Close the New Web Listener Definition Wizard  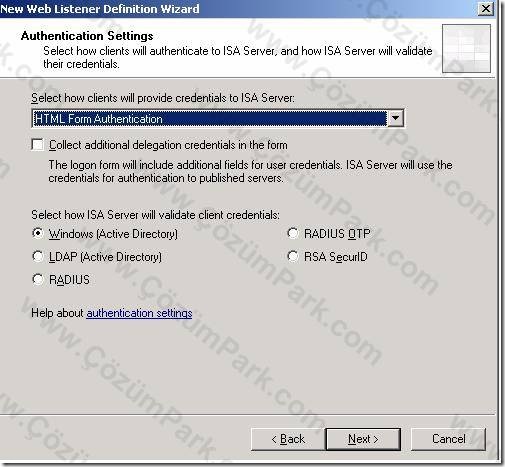pyautogui.click(x=486, y=8)
